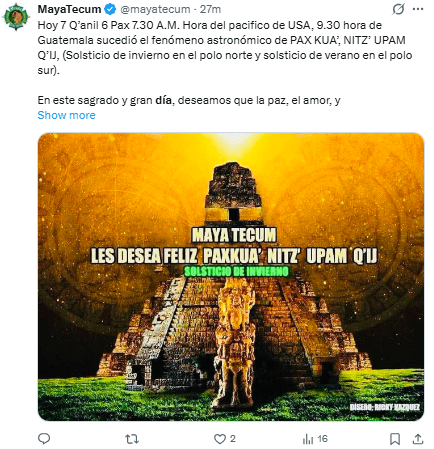
Task: Share the post via the upload arrow icon
Action: [418, 439]
